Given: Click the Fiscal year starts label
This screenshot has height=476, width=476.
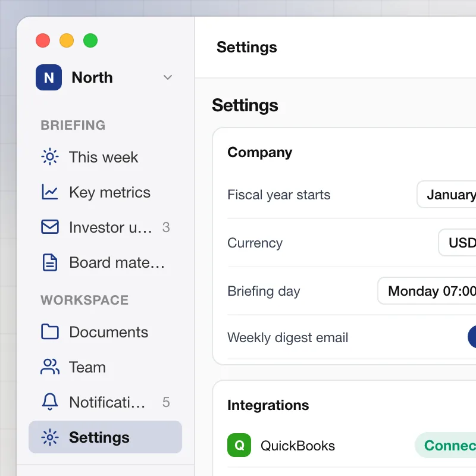Looking at the screenshot, I should pos(279,195).
